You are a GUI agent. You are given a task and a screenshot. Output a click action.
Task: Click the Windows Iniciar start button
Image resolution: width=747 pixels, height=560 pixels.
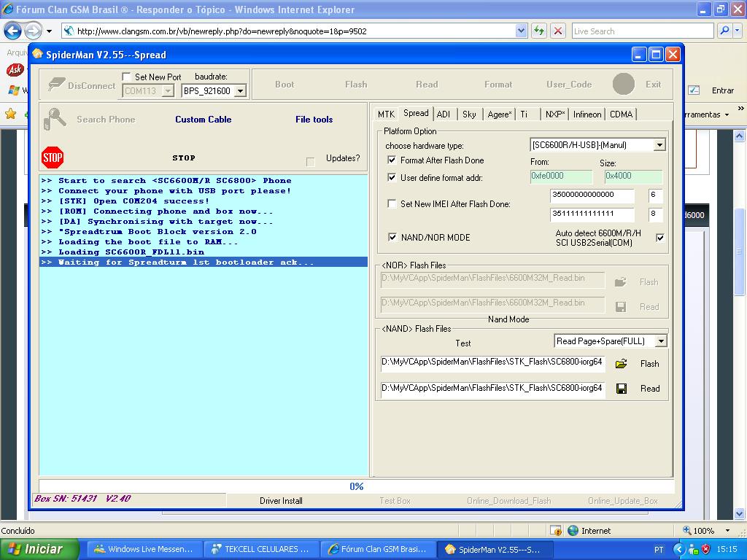click(x=39, y=549)
